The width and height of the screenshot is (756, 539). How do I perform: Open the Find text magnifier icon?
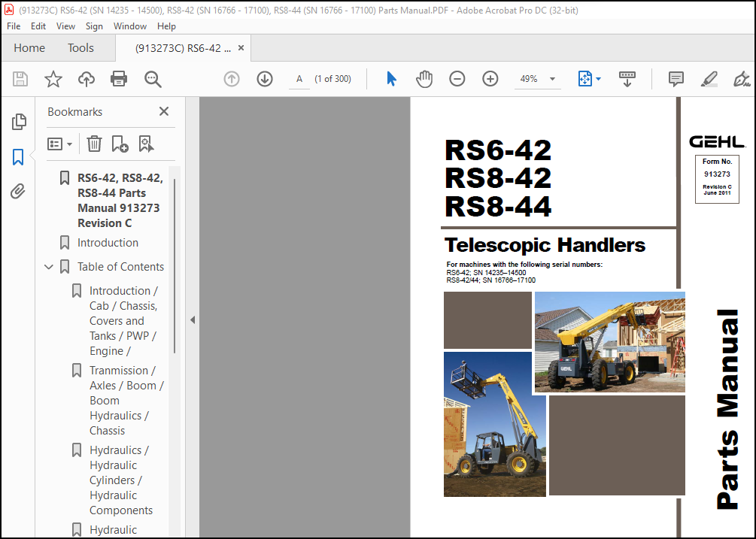[153, 78]
